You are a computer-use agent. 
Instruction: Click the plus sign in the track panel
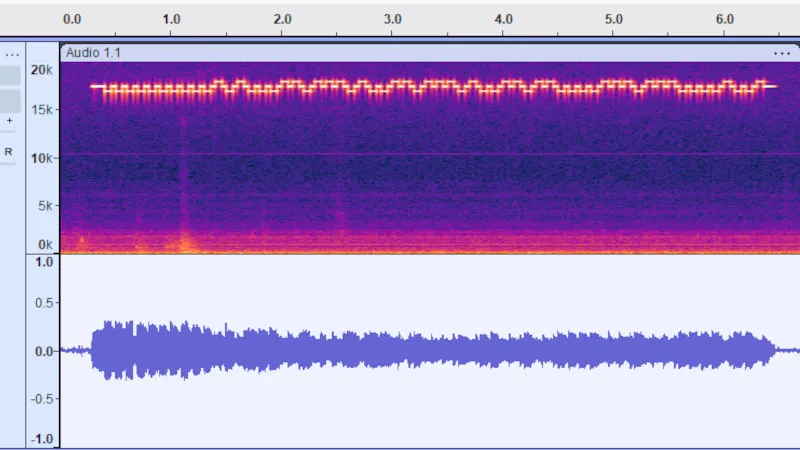pyautogui.click(x=10, y=121)
